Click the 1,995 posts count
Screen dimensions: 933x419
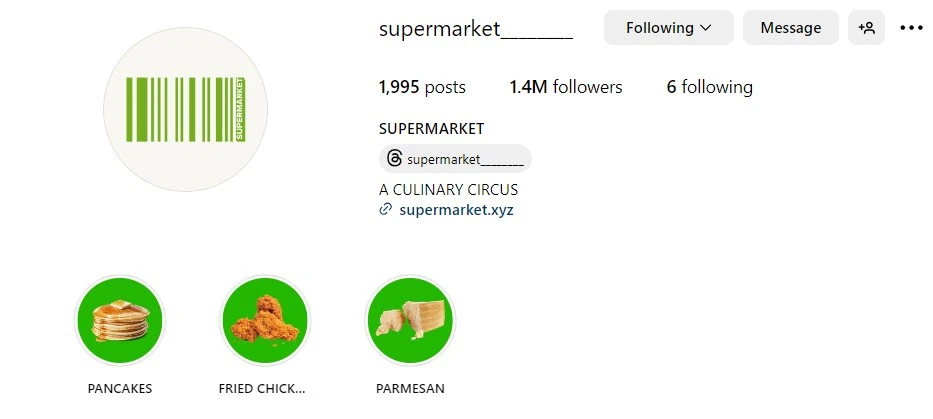click(x=422, y=87)
